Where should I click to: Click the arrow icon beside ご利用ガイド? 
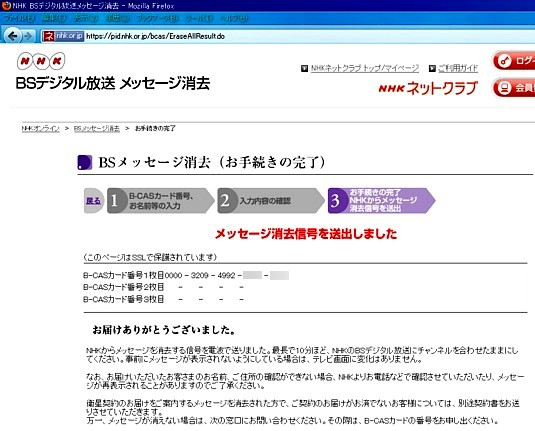point(432,69)
